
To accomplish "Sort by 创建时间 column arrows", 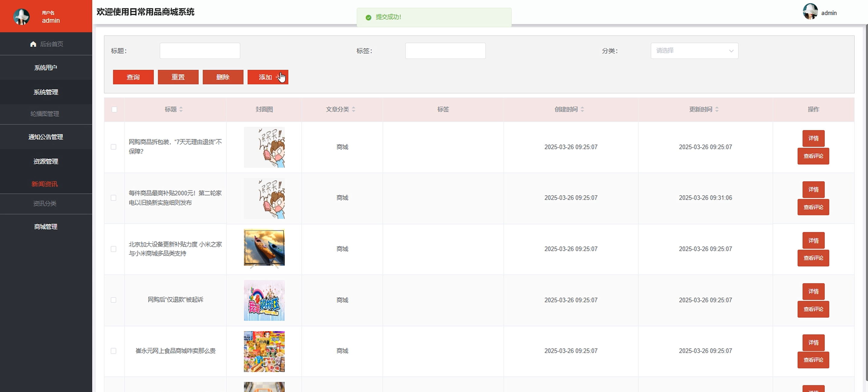I will (x=582, y=109).
